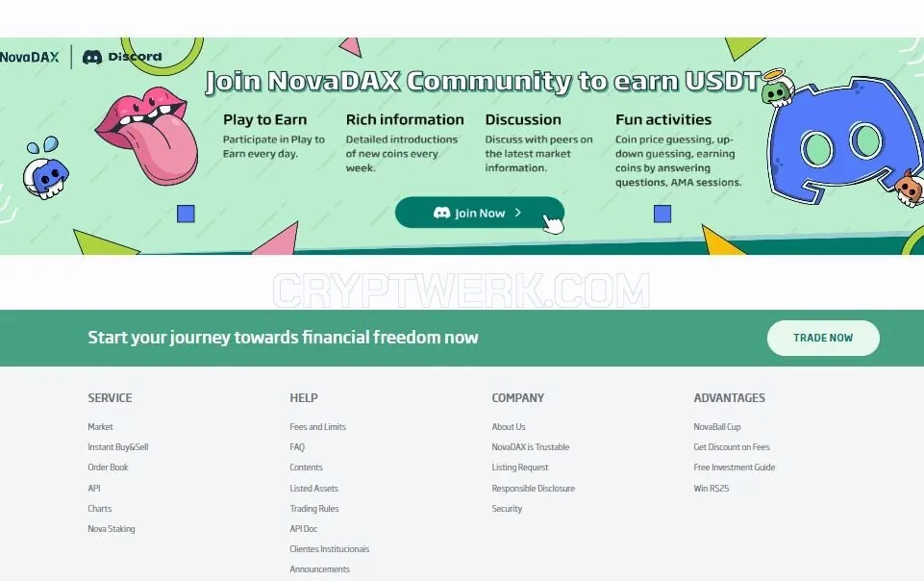Open the Responsible Disclosure link
This screenshot has width=924, height=581.
pos(534,488)
